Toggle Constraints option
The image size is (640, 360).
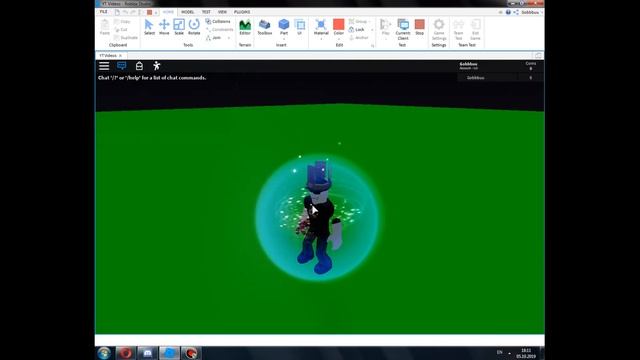coord(219,29)
